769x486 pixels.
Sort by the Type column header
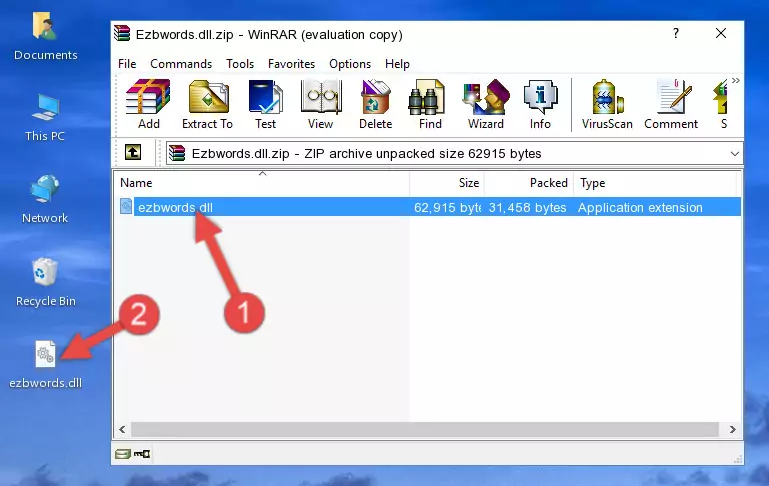coord(655,182)
